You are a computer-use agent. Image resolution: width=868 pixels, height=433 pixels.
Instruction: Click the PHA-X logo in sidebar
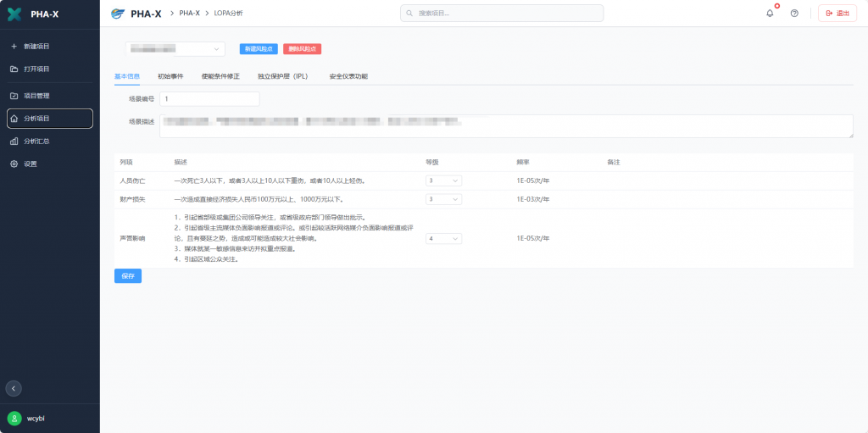click(14, 14)
